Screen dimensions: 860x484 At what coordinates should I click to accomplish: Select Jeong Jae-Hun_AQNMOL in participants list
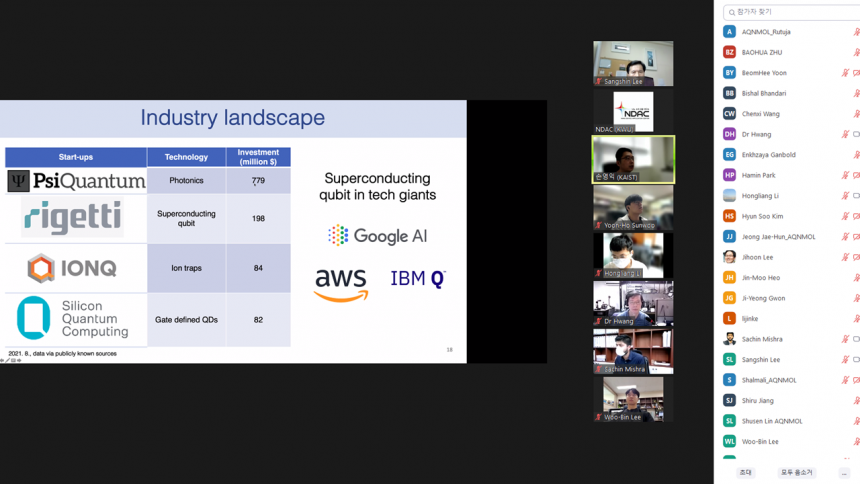778,237
